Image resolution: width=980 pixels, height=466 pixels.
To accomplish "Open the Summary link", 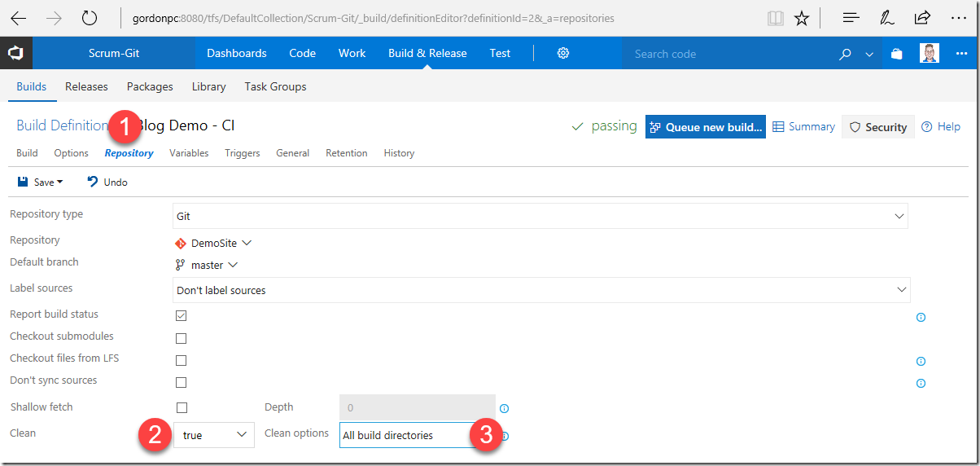I will (803, 127).
